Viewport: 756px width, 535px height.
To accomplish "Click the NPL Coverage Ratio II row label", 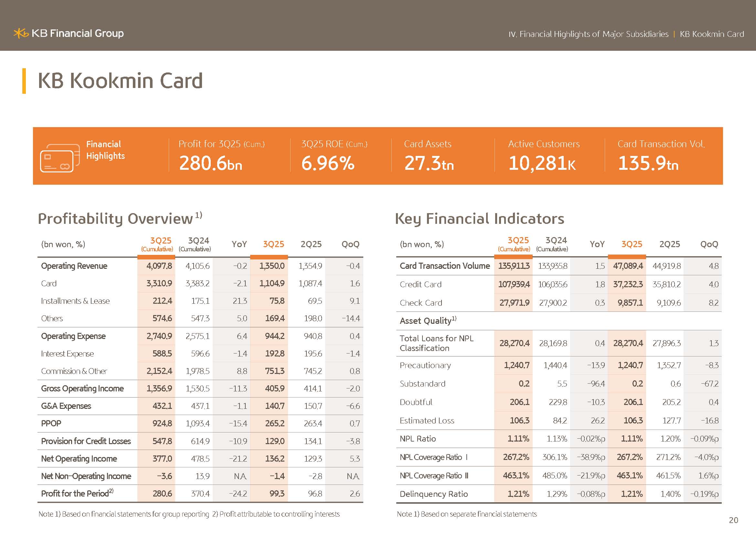I will pos(434,475).
